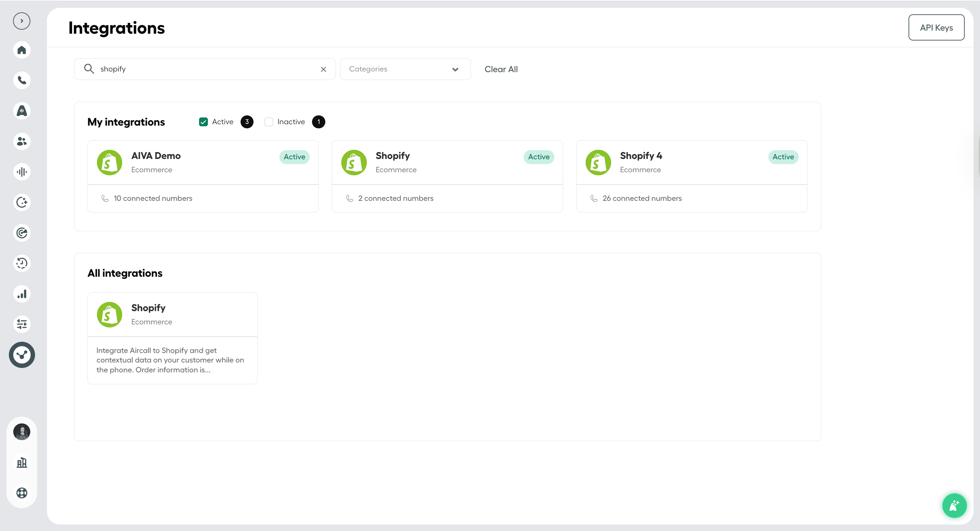Click the Active badge on AIVA Demo
Screen dimensions: 980x531
pos(294,157)
